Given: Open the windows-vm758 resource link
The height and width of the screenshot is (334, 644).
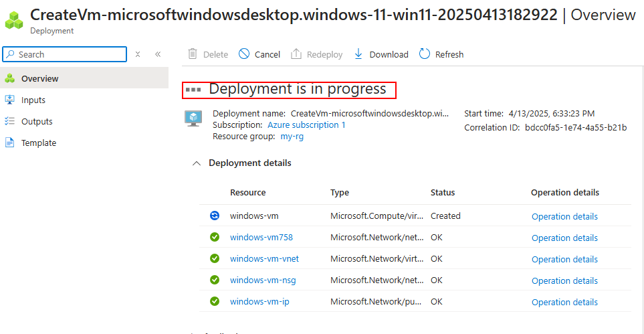Looking at the screenshot, I should [x=261, y=237].
